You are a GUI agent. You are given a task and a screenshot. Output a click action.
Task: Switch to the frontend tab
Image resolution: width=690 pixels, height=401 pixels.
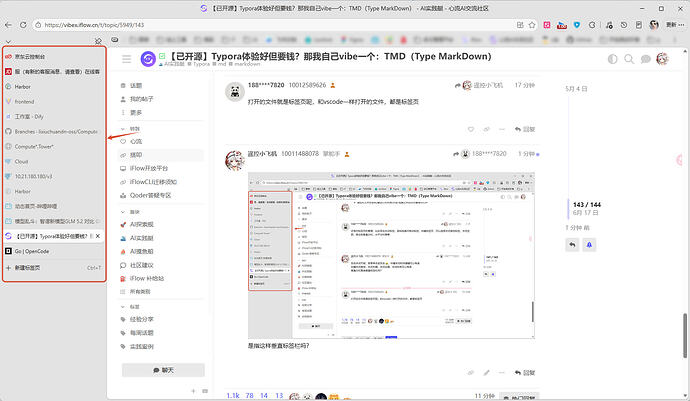[x=54, y=102]
